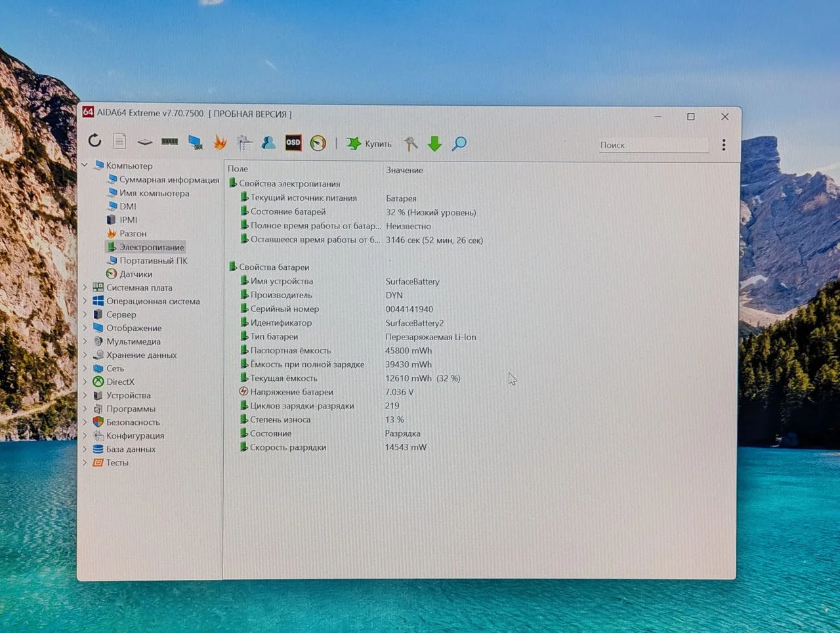Launch the flame stability test icon
Image resolution: width=840 pixels, height=633 pixels.
click(220, 142)
